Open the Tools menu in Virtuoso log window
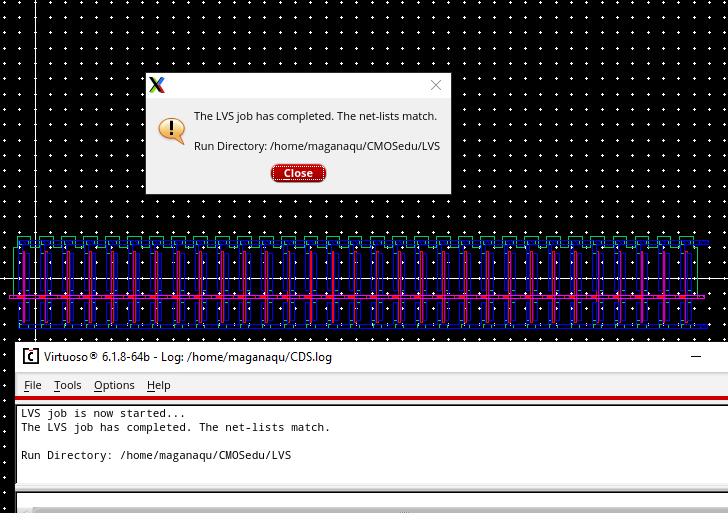Screen dimensions: 728x513 (67, 385)
